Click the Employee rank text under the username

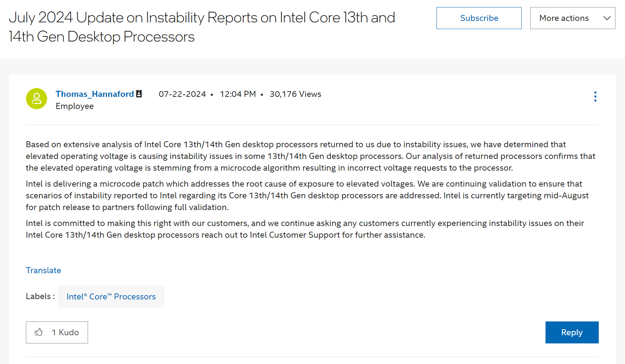click(x=75, y=106)
